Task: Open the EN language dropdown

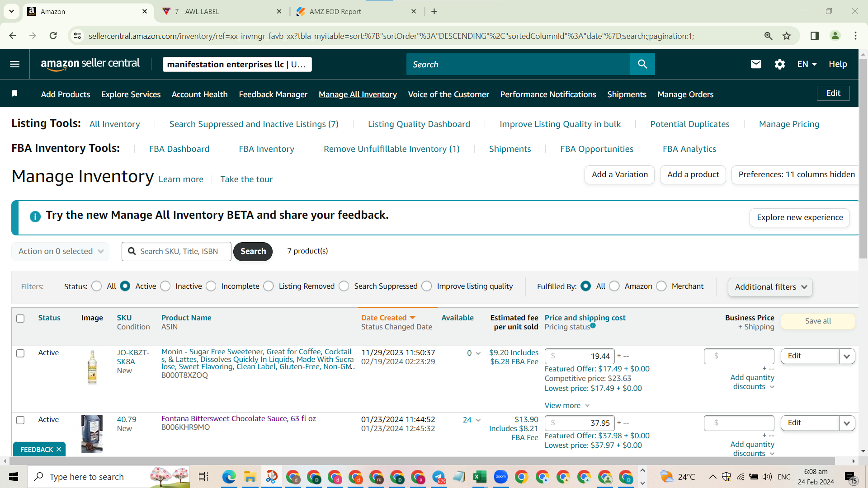Action: (x=807, y=64)
